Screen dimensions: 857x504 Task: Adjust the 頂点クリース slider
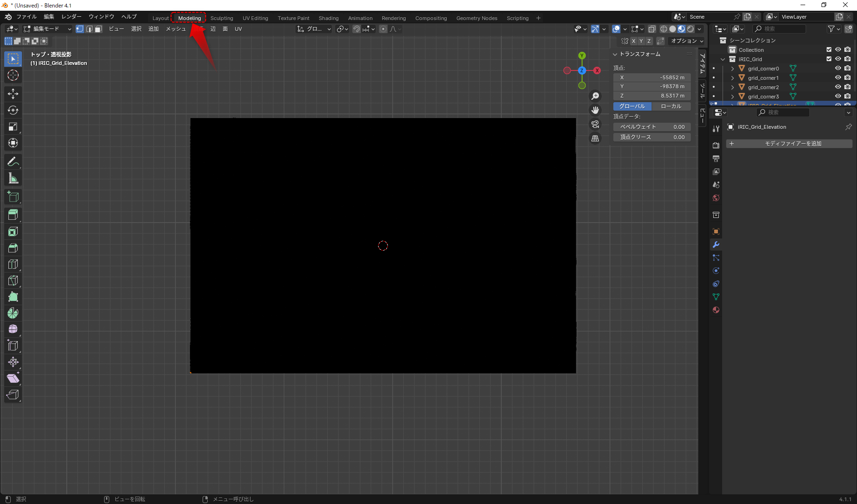(x=652, y=137)
